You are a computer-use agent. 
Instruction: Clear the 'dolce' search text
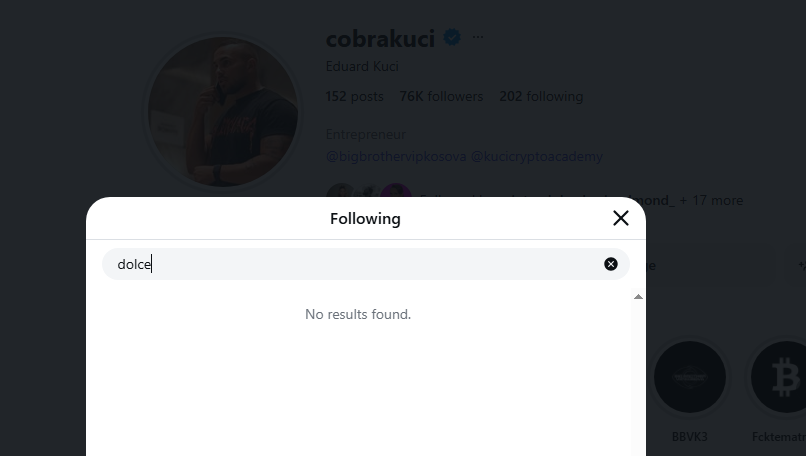click(611, 264)
